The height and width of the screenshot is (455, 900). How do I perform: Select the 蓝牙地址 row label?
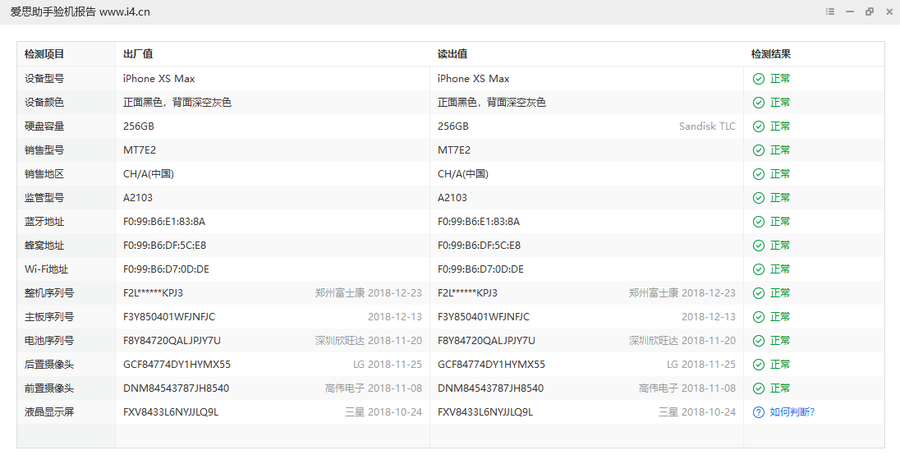tap(44, 221)
